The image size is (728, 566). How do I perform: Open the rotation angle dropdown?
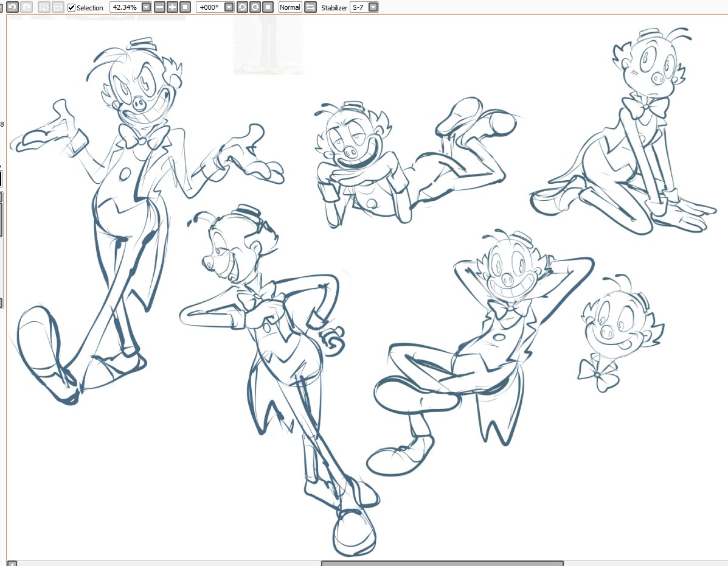[228, 7]
